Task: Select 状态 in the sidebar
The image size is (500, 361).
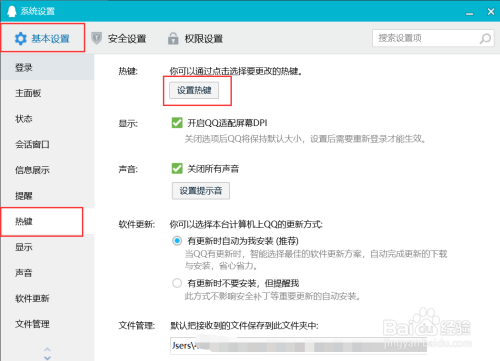Action: 47,119
